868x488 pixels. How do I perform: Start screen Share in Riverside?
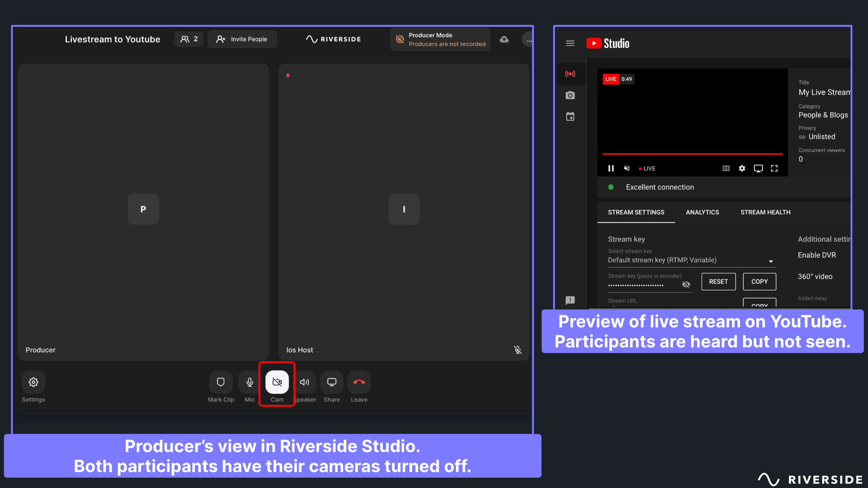pyautogui.click(x=332, y=382)
